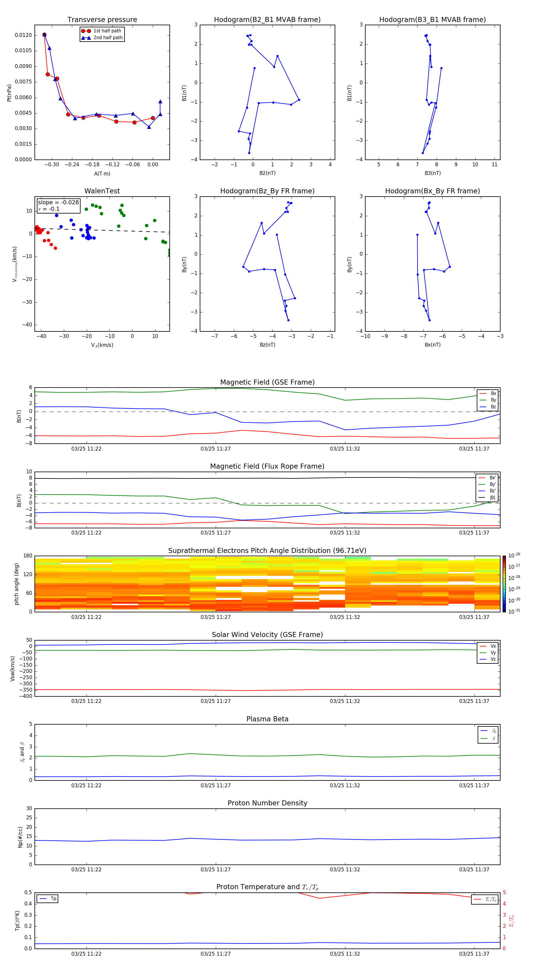Click the "WalenTest" plot title
Image resolution: width=535 pixels, height=980 pixels.
(x=102, y=191)
